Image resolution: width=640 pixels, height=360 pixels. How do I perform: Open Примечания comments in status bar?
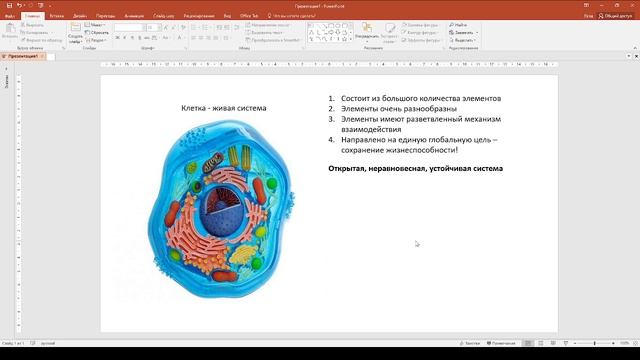point(501,344)
